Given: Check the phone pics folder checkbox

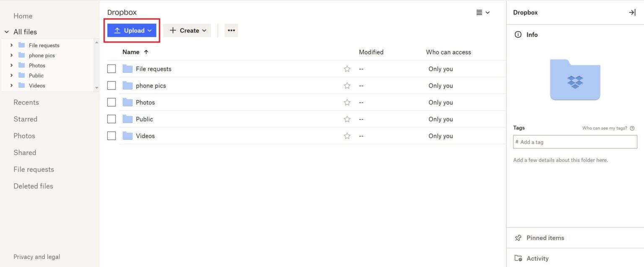Looking at the screenshot, I should click(112, 86).
